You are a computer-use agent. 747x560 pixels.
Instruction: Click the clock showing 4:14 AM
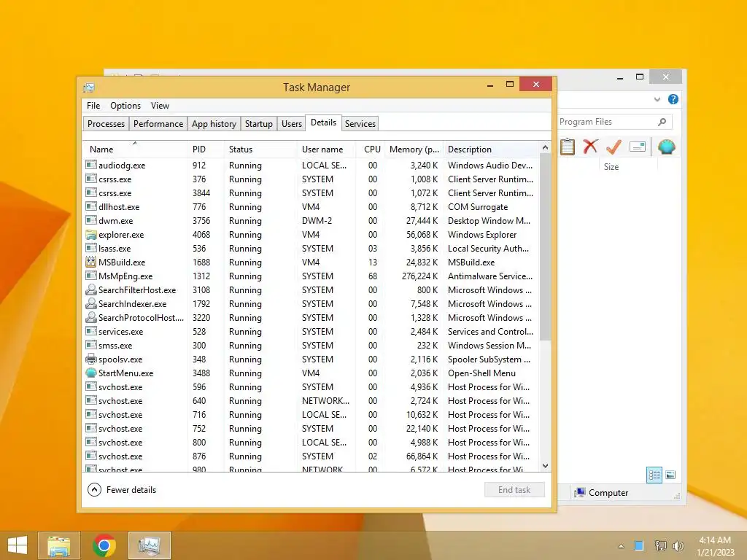[x=715, y=540]
